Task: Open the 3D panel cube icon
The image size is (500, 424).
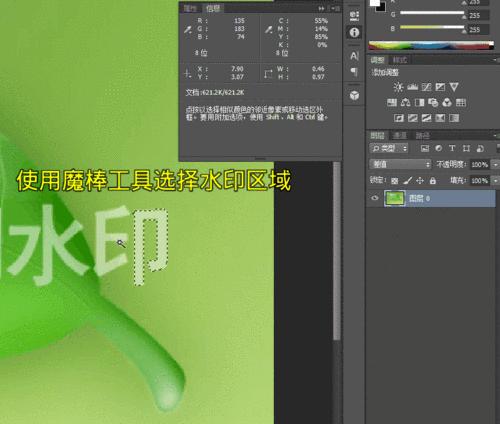Action: tap(354, 96)
